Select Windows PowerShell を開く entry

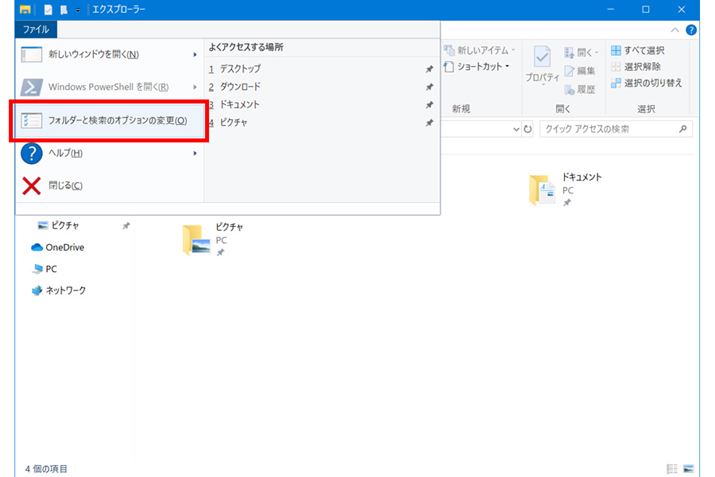coord(109,87)
